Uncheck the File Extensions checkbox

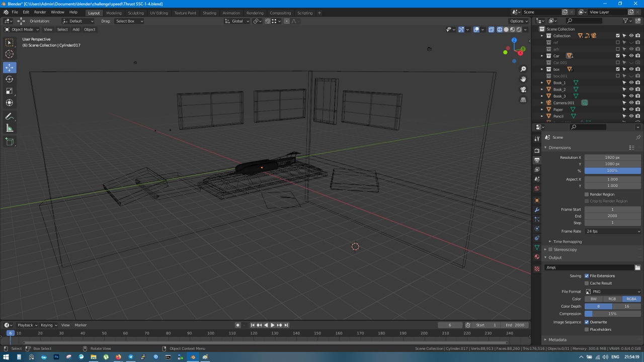coord(587,276)
